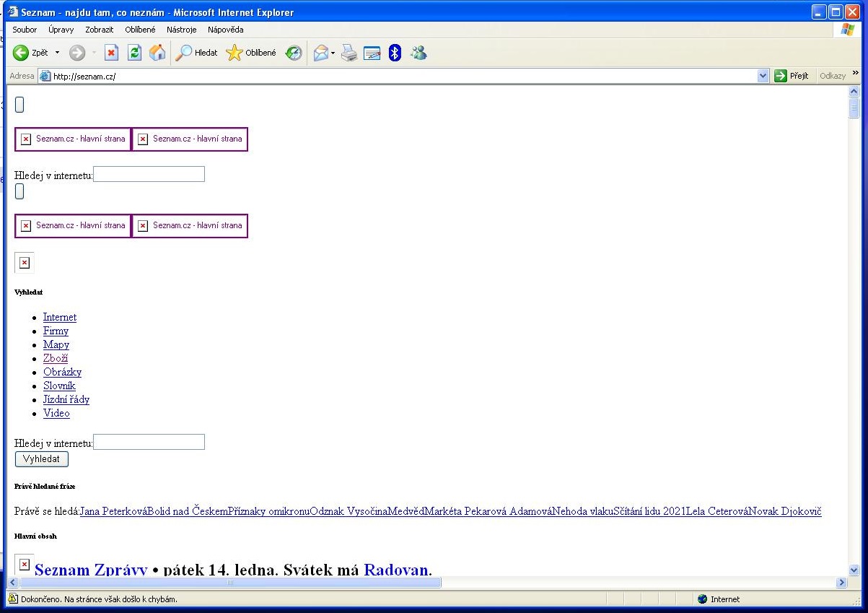Expand the address bar URL dropdown
The image size is (868, 613).
(763, 76)
